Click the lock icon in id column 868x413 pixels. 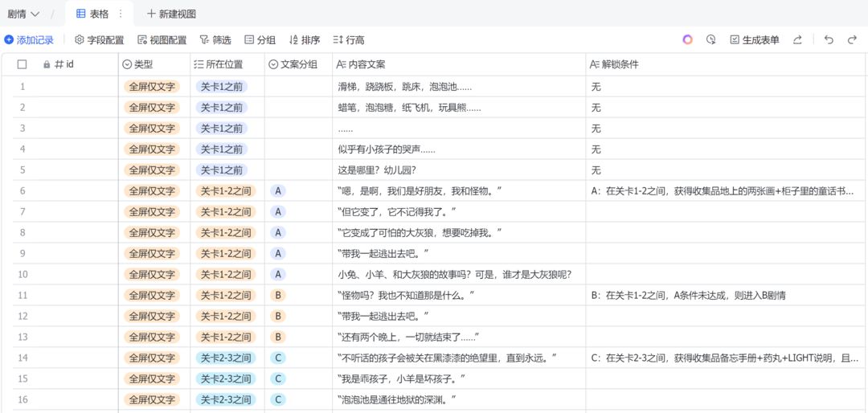click(47, 64)
